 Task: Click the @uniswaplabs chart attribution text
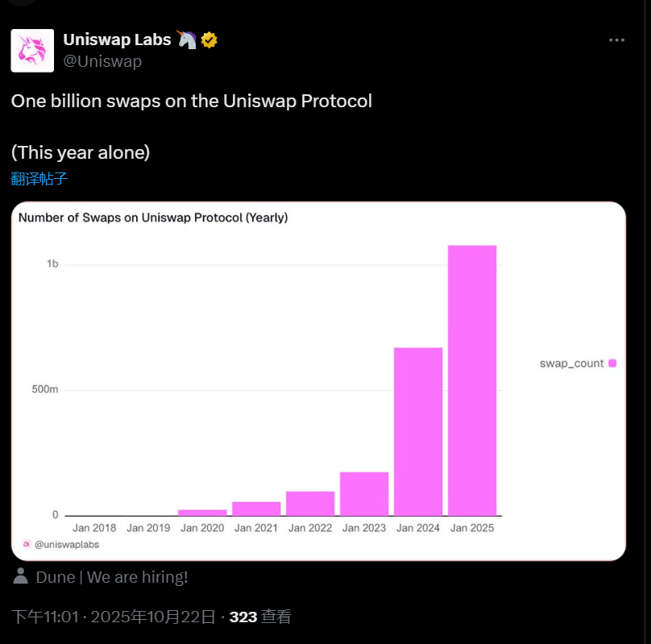67,545
